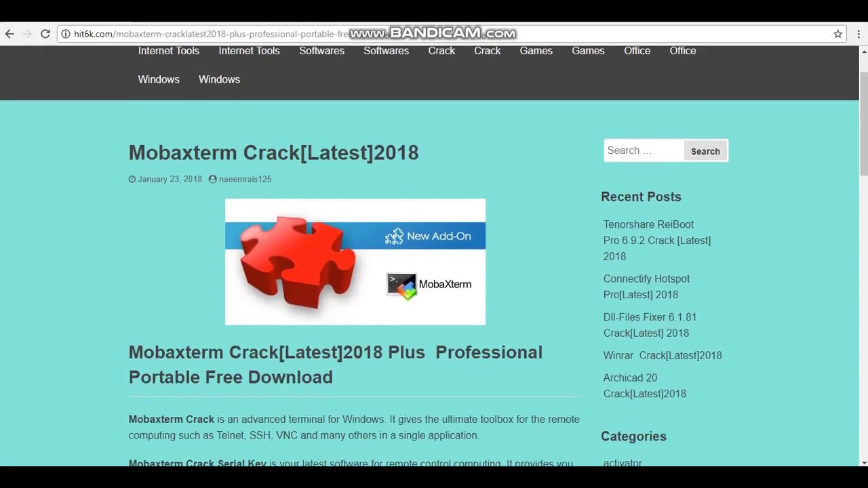Screen dimensions: 868x488
Task: Open Tenorshare ReiBoot Pro 6.9.2 Crack post
Action: point(657,241)
